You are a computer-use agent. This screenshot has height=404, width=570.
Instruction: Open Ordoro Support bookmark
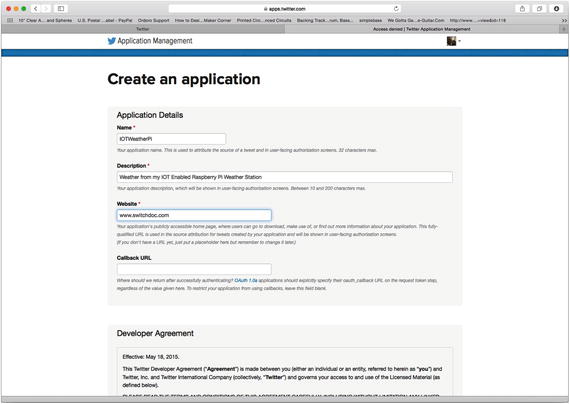[153, 20]
